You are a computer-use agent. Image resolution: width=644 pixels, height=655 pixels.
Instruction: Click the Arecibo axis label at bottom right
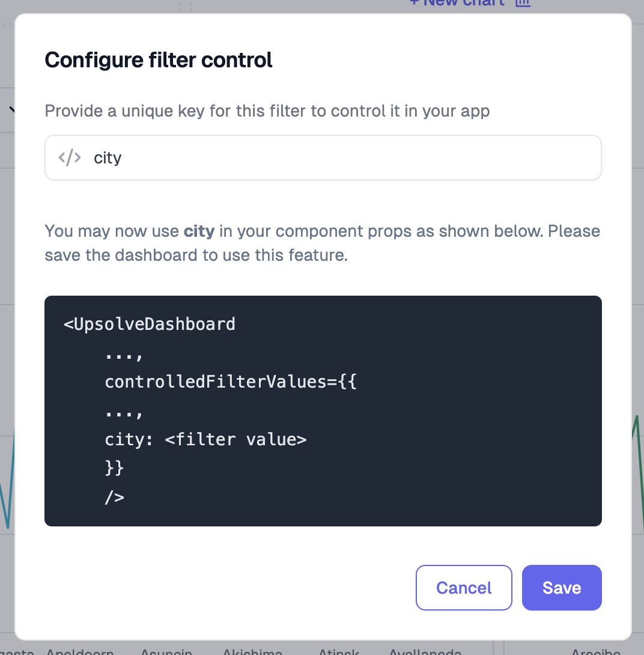596,651
